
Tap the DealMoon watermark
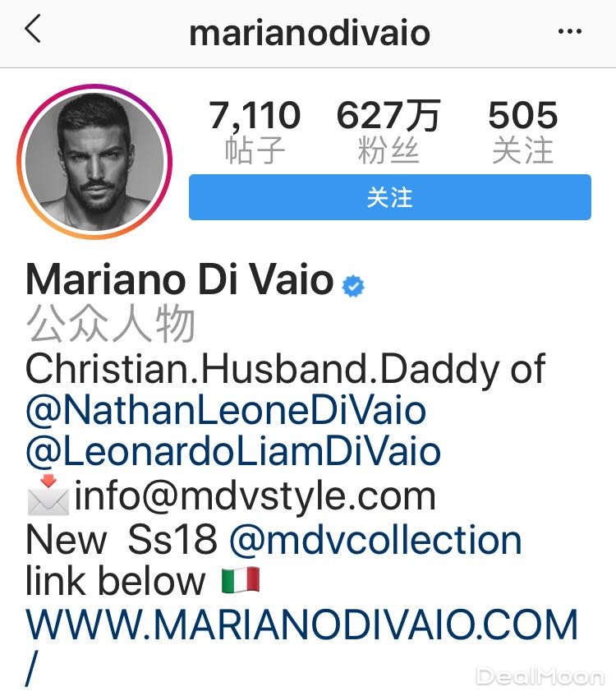[540, 676]
